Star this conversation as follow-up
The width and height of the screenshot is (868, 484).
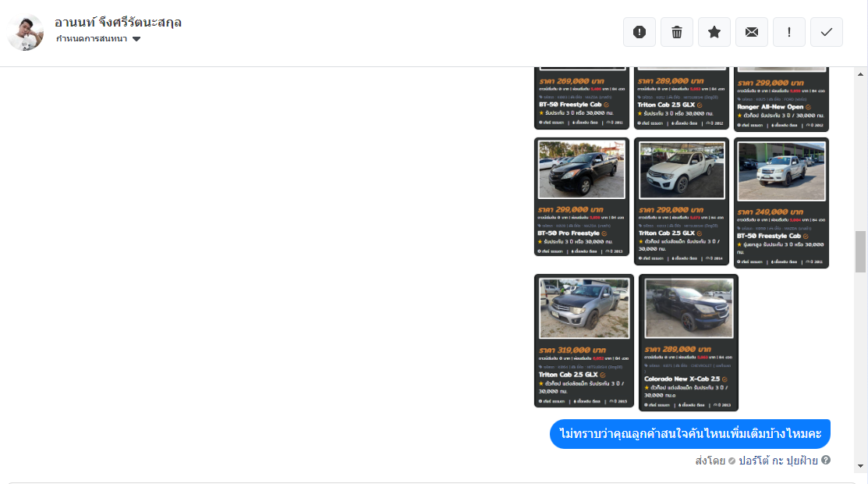[714, 32]
